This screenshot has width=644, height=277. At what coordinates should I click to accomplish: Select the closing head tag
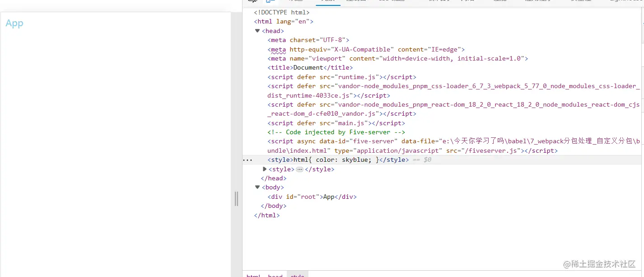274,178
